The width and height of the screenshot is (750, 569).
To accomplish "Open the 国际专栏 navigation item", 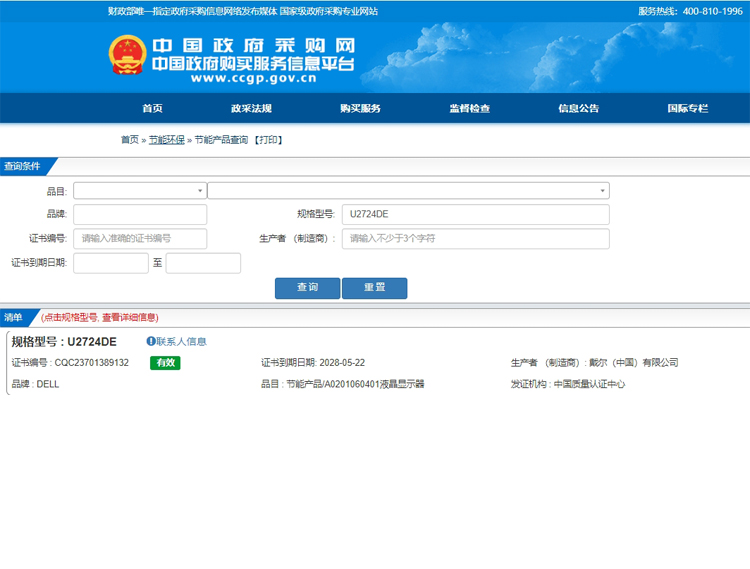I will click(x=687, y=109).
